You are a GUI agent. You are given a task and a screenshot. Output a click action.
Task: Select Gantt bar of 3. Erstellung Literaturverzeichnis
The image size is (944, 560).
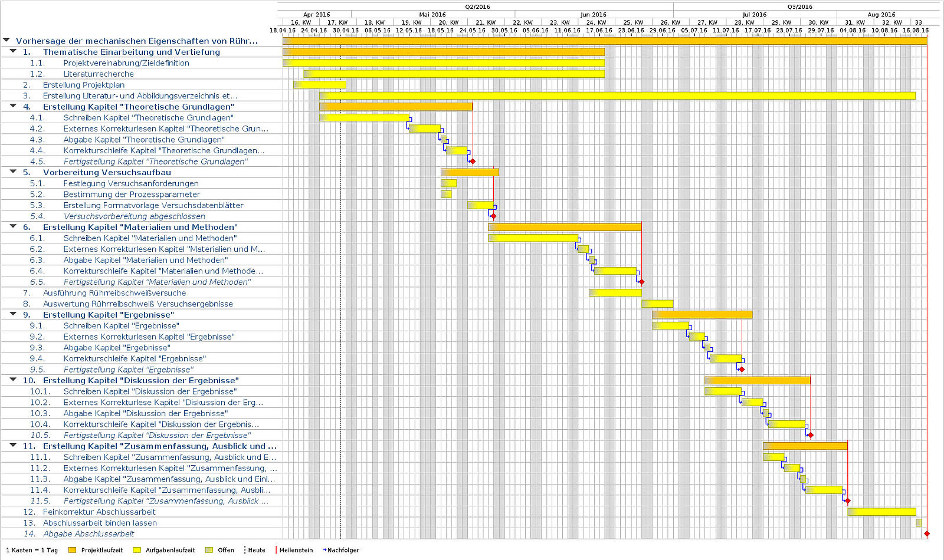[618, 95]
